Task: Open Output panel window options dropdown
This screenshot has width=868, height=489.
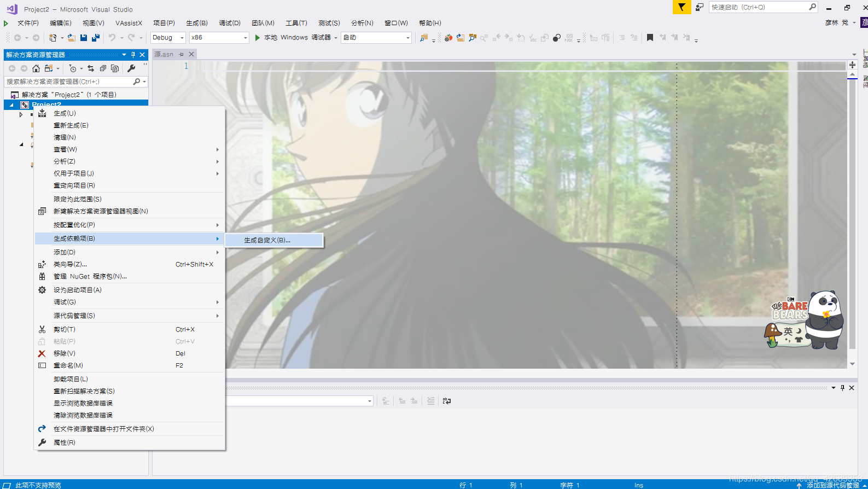Action: (834, 388)
